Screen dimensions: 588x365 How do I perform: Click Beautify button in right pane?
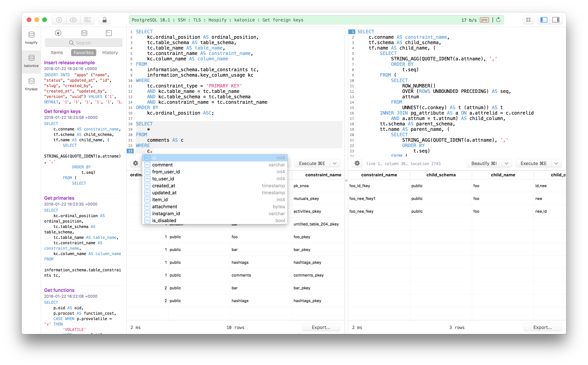pos(484,163)
